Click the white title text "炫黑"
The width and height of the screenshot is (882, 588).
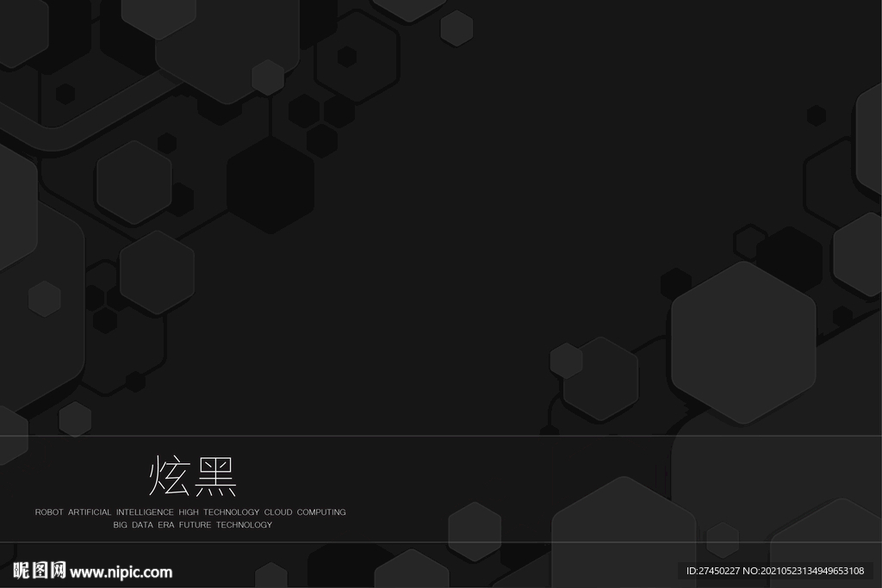point(192,475)
